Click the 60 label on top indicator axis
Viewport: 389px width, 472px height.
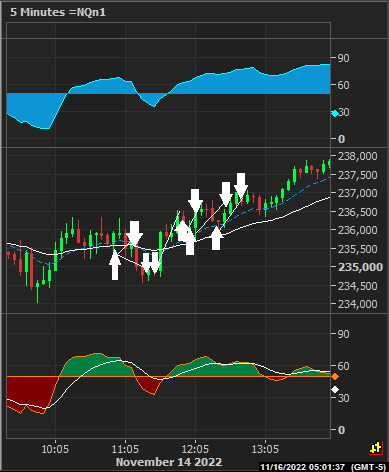pos(344,85)
